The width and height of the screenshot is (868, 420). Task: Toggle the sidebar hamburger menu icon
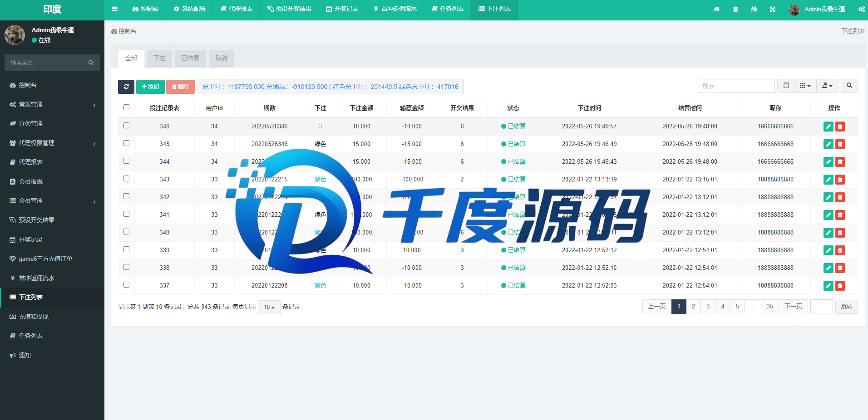[114, 9]
